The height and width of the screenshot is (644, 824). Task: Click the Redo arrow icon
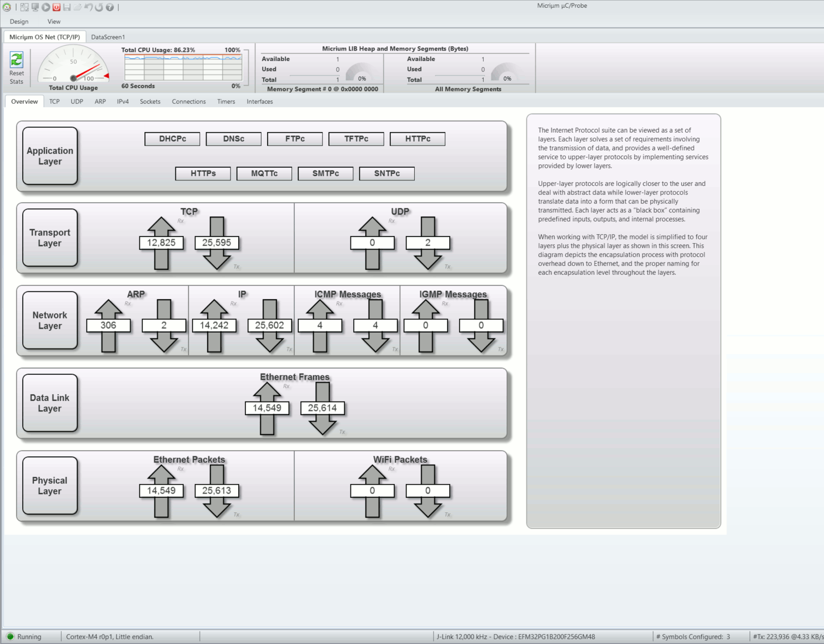click(x=99, y=7)
